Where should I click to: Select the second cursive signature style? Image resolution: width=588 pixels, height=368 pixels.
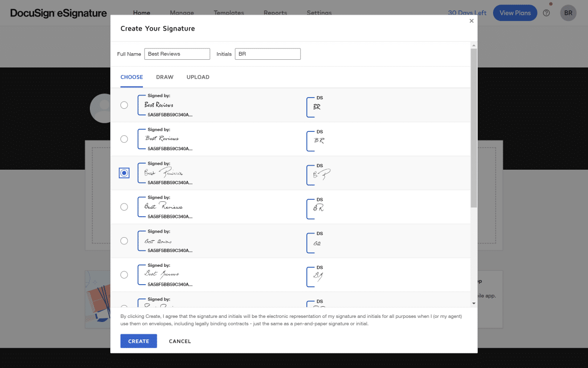124,139
